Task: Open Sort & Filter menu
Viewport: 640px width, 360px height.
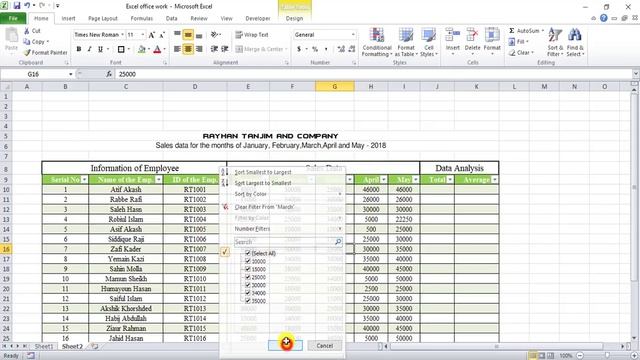Action: [x=555, y=42]
